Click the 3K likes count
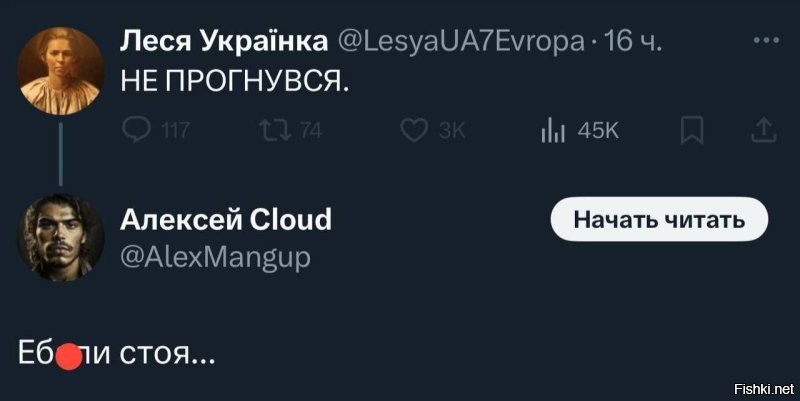Screen dimensions: 800x401 453,132
